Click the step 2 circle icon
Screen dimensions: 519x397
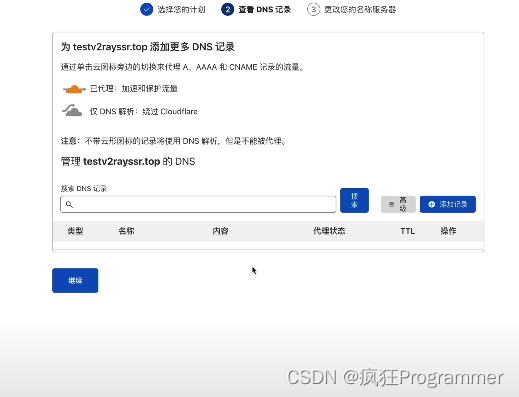tap(227, 9)
